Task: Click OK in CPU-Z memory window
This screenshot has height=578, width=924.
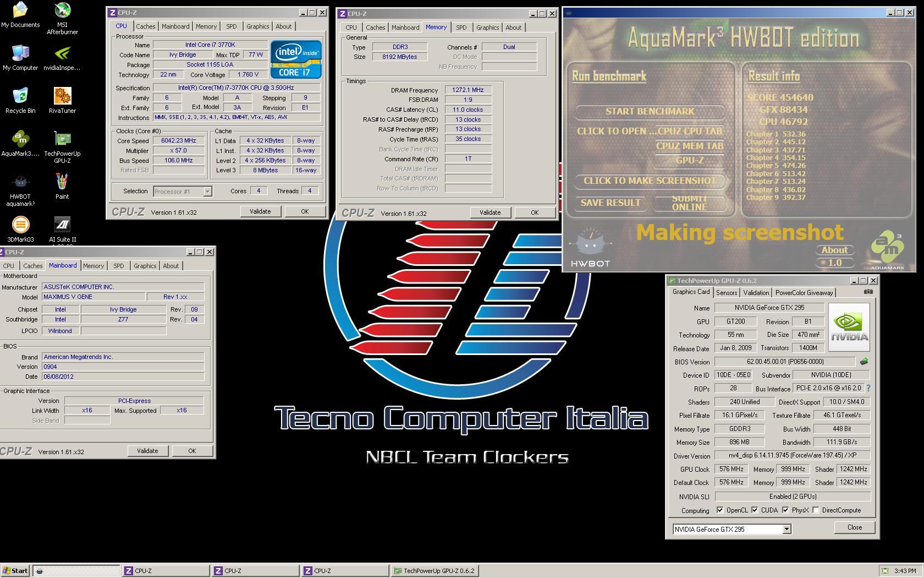Action: point(535,212)
